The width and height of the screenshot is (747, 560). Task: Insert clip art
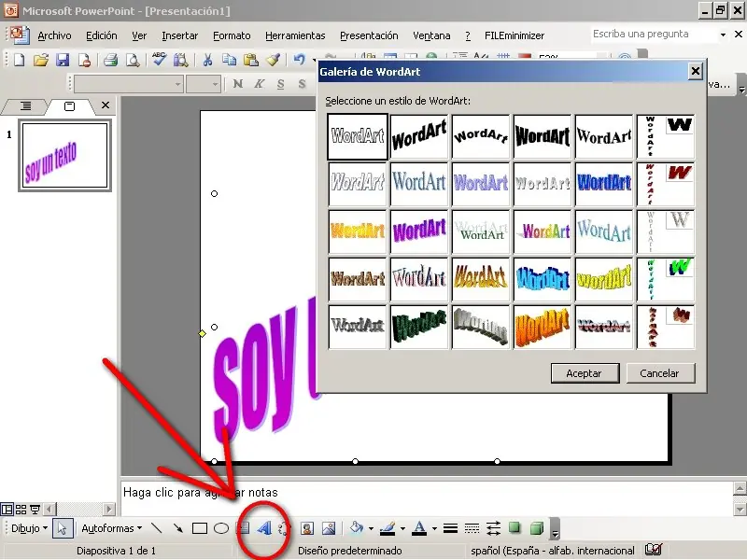tap(307, 528)
